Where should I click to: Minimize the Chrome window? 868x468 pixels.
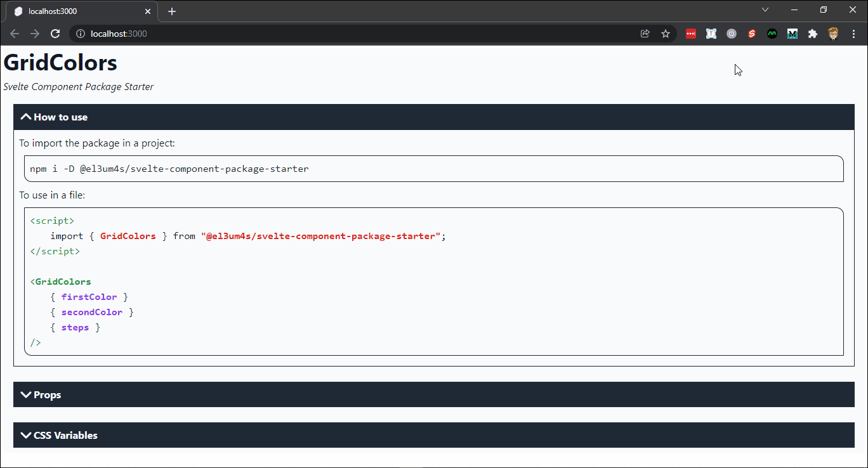(x=794, y=10)
